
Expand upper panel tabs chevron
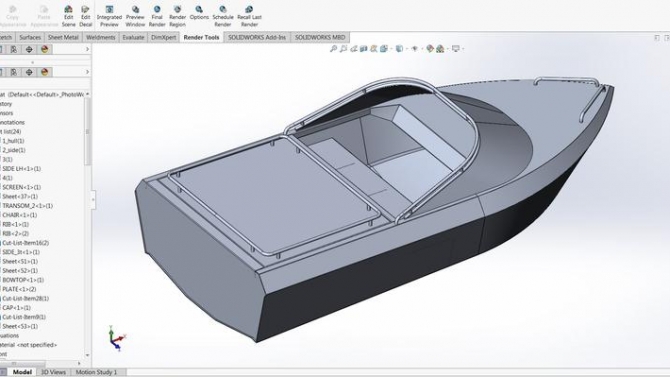87,49
